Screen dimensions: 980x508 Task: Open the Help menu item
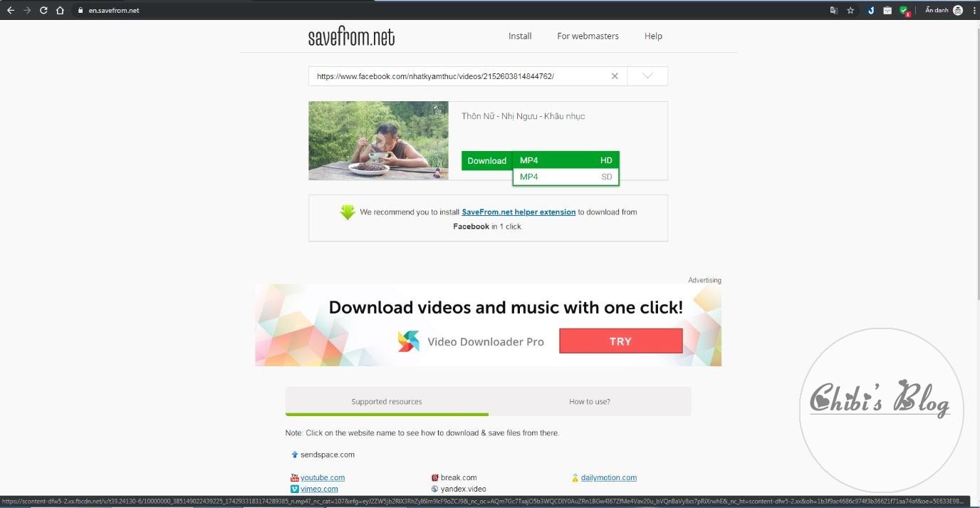pos(653,36)
